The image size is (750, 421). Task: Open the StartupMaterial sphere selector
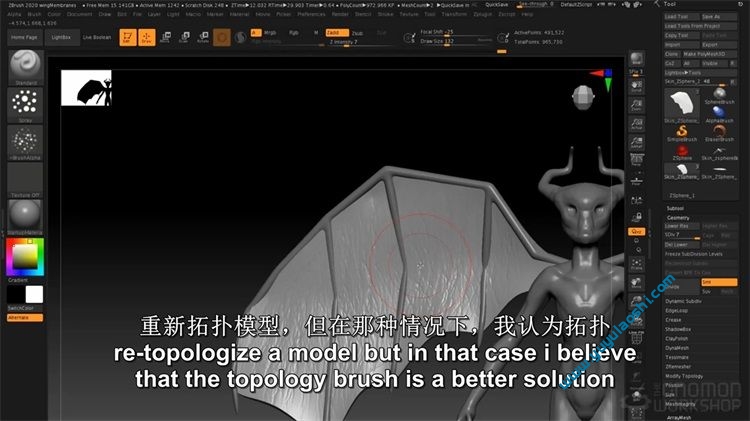[25, 216]
